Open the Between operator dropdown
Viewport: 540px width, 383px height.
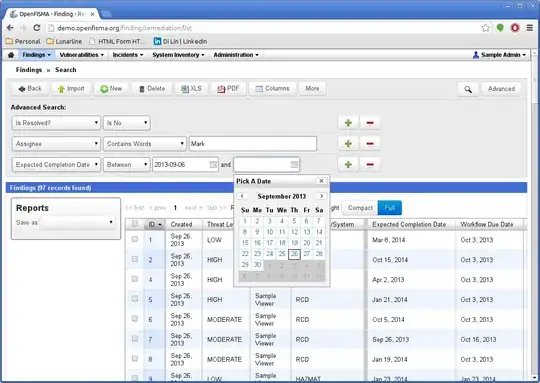(127, 164)
